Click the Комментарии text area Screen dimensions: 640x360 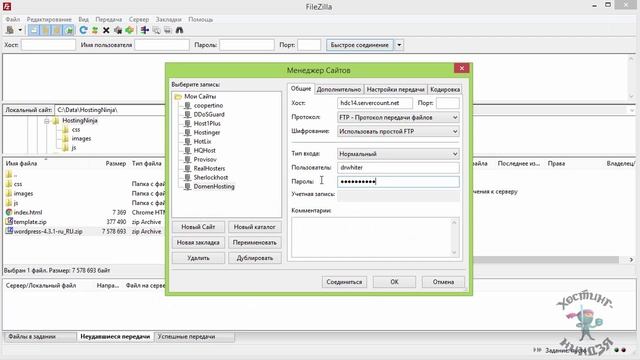coord(375,237)
